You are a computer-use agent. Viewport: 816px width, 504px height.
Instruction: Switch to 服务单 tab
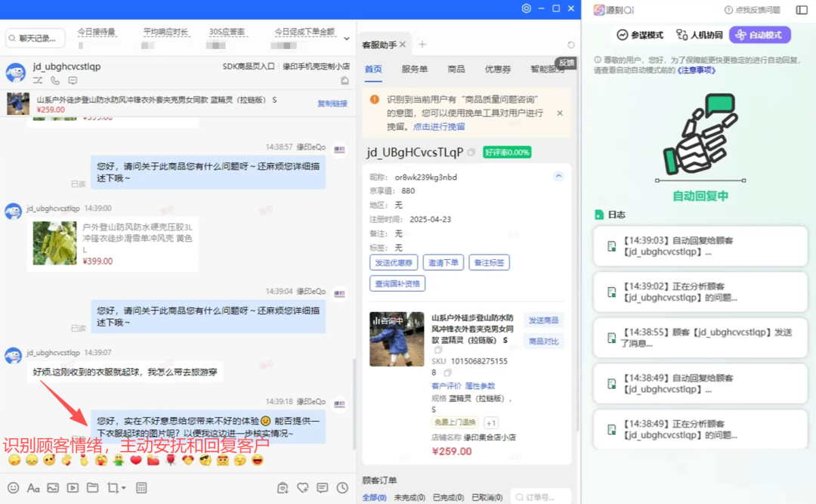pyautogui.click(x=414, y=70)
